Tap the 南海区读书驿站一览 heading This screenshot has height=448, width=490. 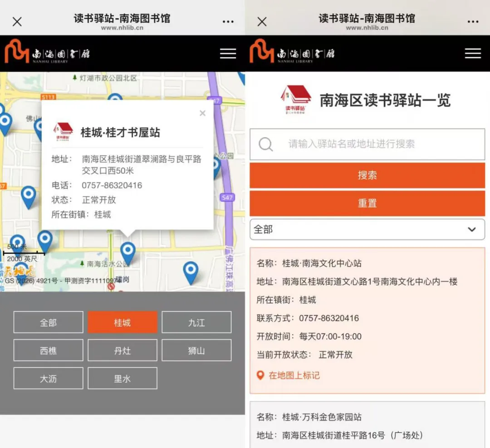385,100
